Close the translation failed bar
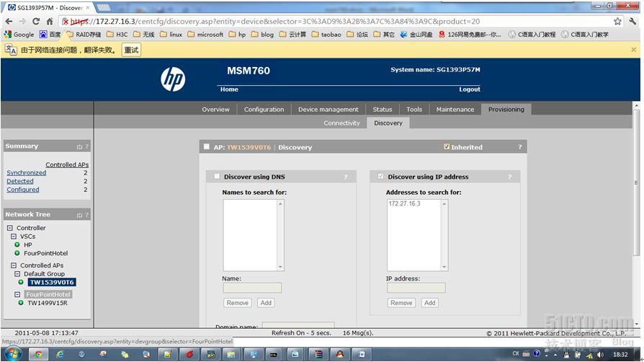 click(633, 50)
